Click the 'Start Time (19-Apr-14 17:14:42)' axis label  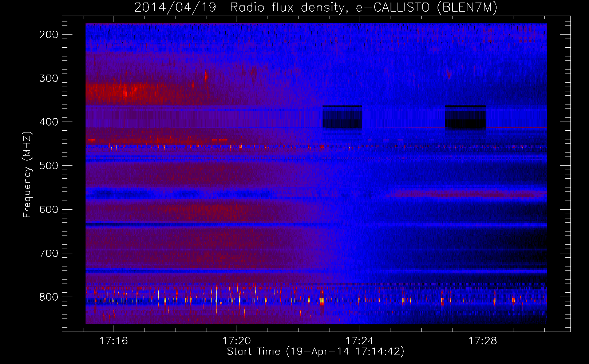coord(316,352)
